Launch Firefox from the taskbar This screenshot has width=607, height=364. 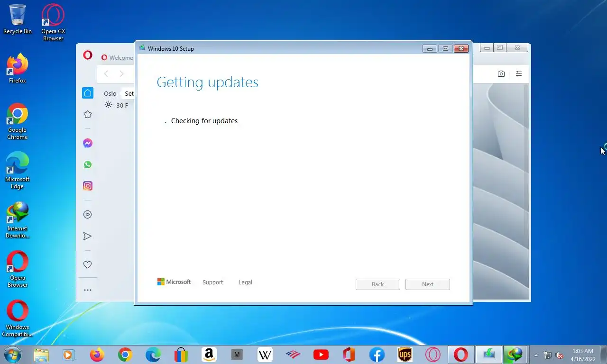click(x=97, y=355)
